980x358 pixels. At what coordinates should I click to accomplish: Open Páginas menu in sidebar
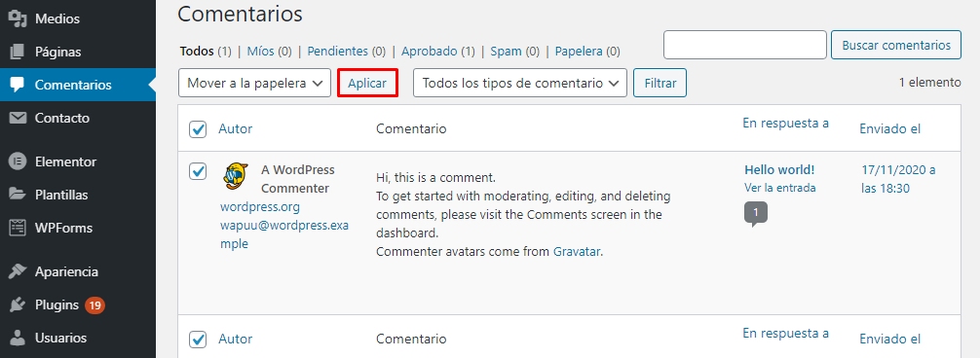click(78, 52)
